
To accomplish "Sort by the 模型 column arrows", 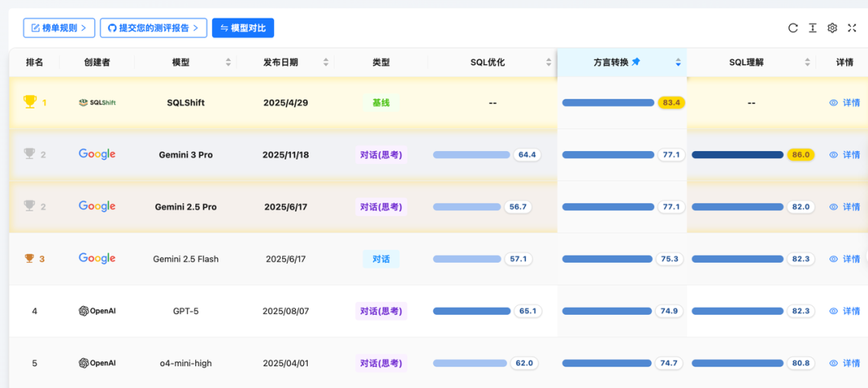I will [x=228, y=63].
